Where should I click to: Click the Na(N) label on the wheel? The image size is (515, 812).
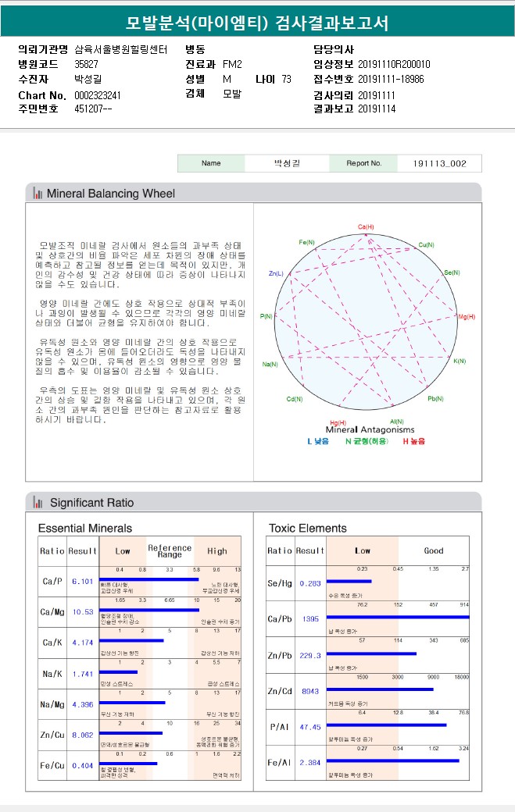tap(270, 364)
